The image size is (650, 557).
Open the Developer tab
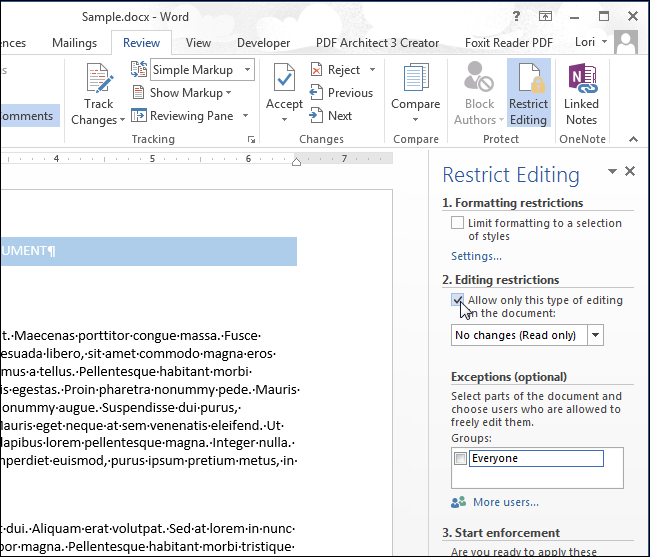tap(263, 43)
